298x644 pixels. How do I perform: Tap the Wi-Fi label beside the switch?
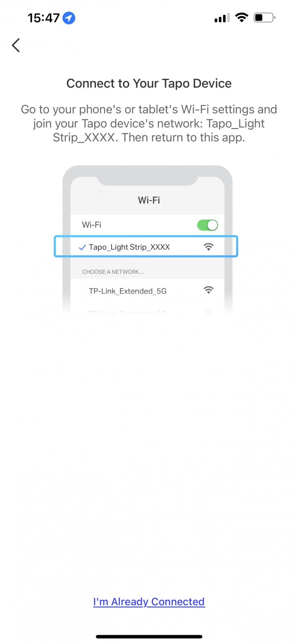[91, 225]
